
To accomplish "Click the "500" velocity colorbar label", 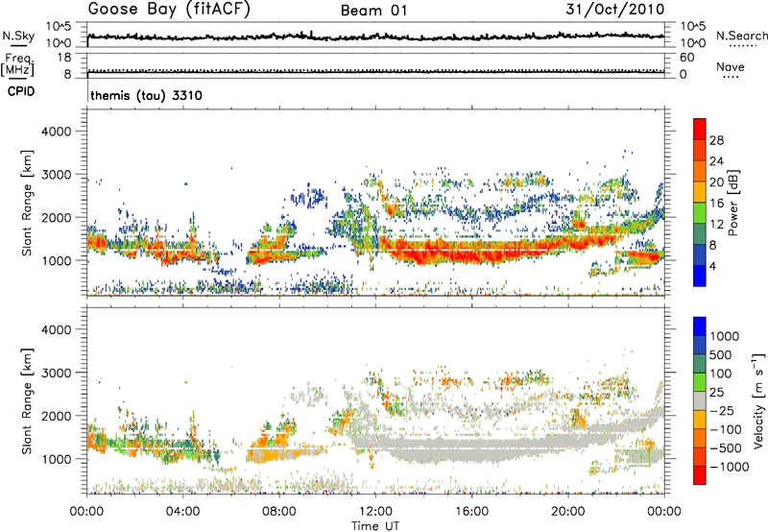I will pos(721,355).
